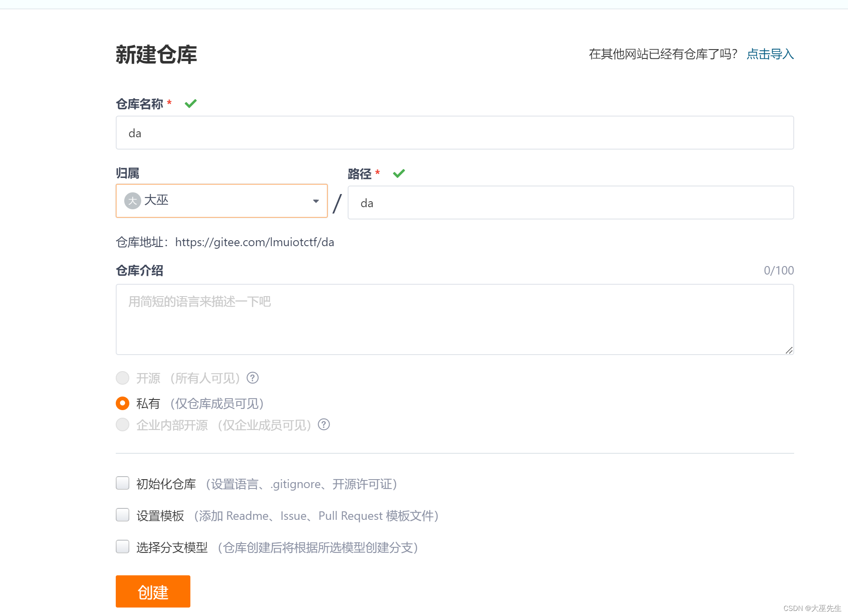Screen dimensions: 848x616
Task: Click the help icon beside 开源 option
Action: [x=252, y=378]
